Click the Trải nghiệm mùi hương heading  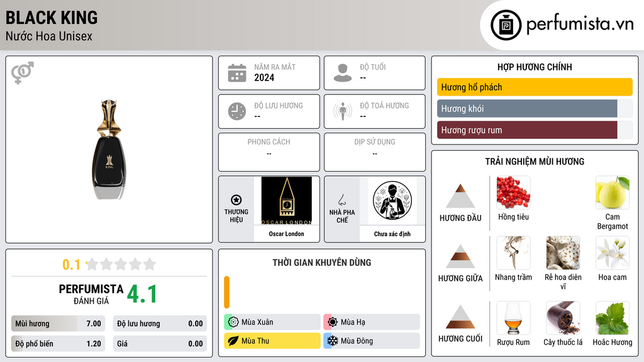pyautogui.click(x=535, y=162)
